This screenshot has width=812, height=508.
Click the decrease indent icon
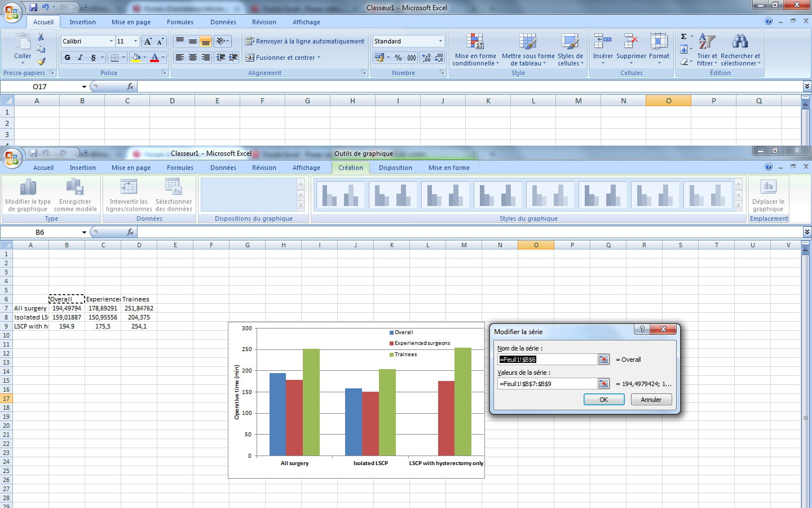point(220,58)
